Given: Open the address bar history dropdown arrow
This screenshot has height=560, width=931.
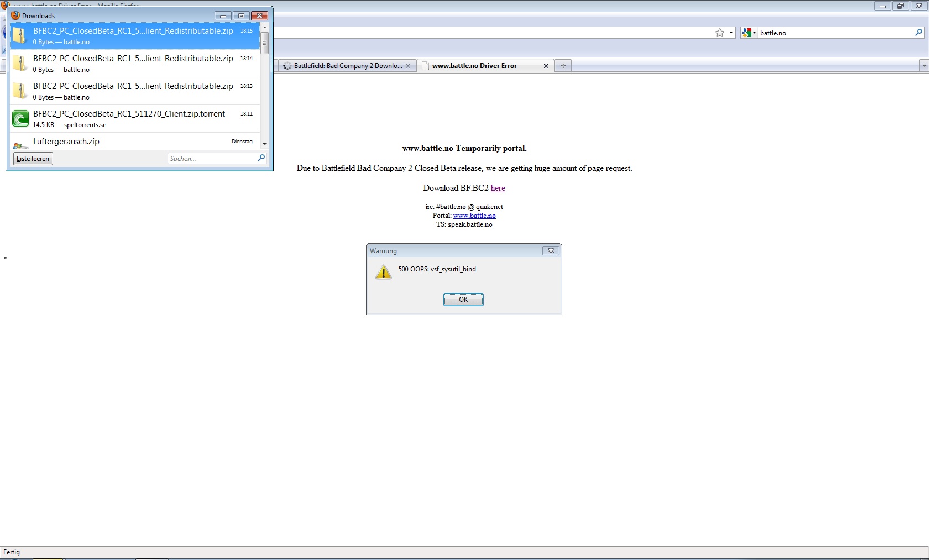Looking at the screenshot, I should pos(731,33).
